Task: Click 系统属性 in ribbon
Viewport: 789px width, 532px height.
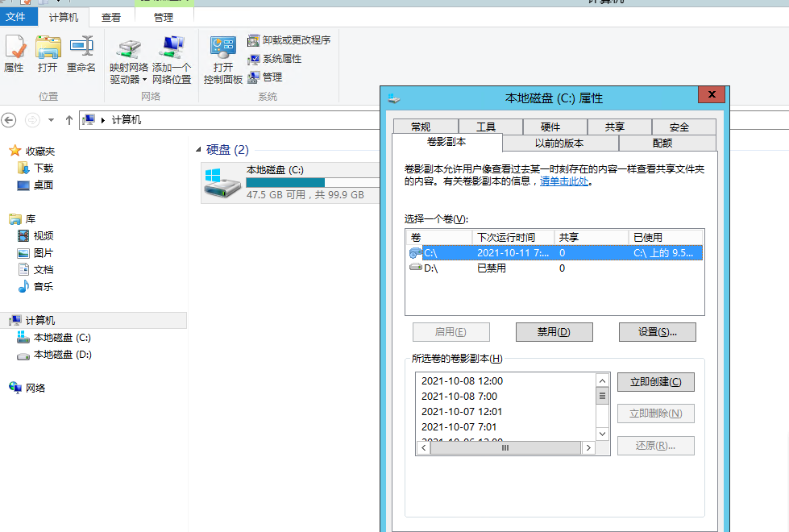Action: (274, 59)
